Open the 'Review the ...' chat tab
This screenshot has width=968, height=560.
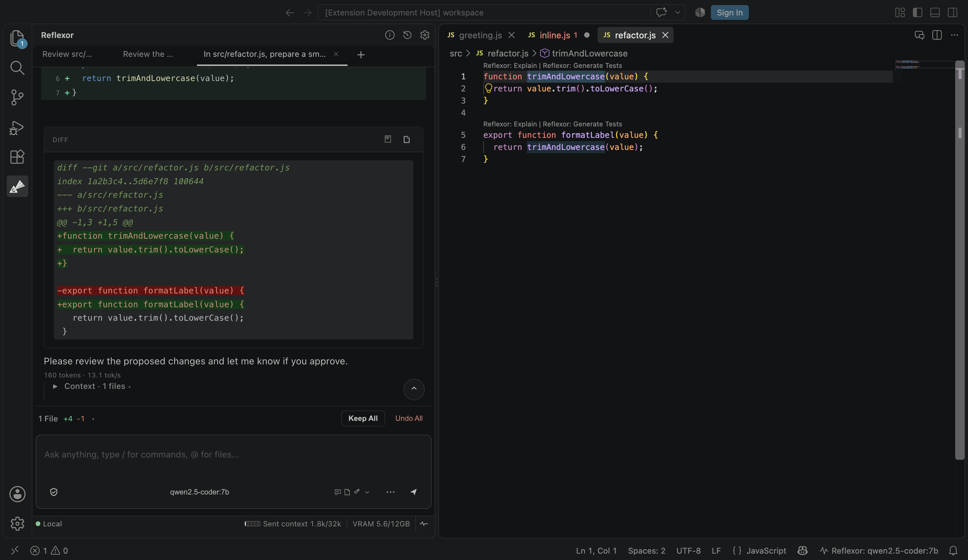[x=148, y=54]
